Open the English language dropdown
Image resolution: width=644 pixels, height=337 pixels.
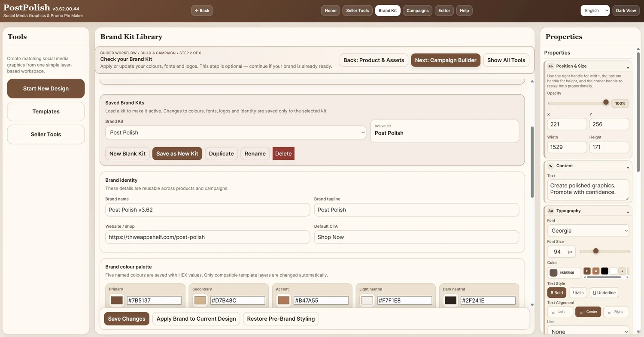[595, 11]
